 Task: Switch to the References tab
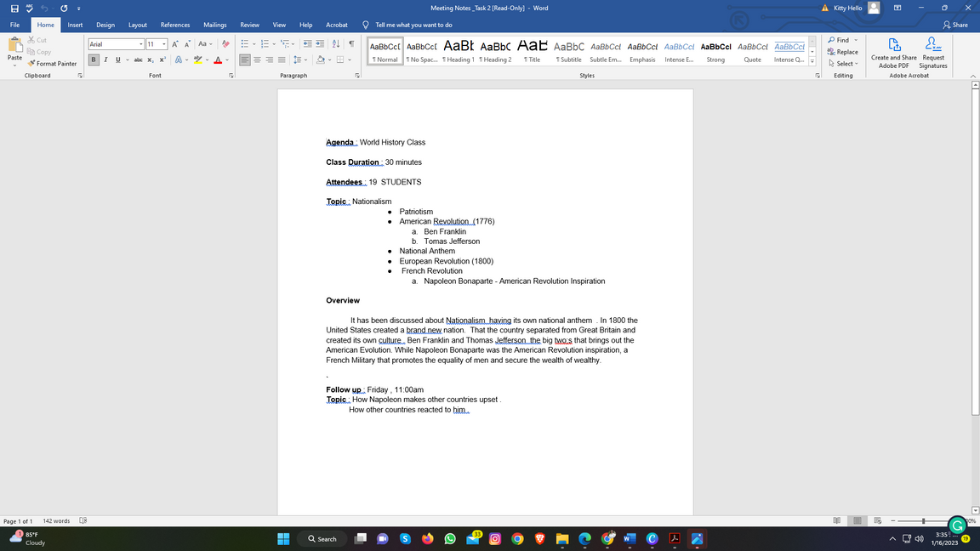click(x=175, y=25)
